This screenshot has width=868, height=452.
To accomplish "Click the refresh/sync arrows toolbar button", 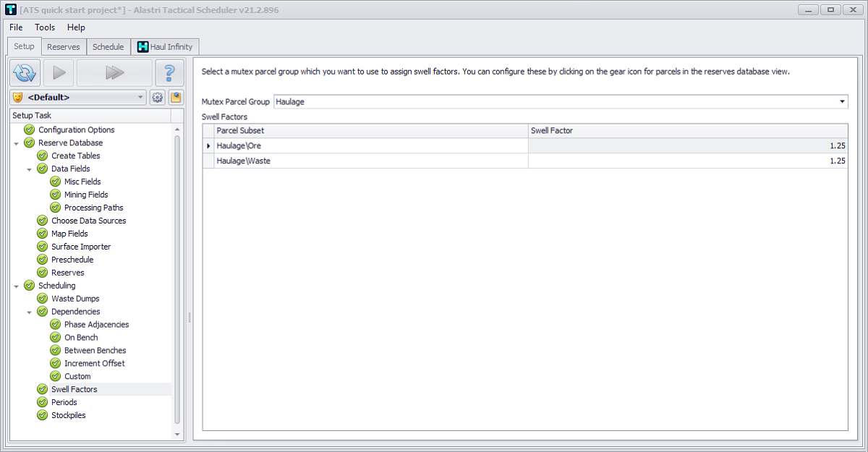I will (x=25, y=73).
